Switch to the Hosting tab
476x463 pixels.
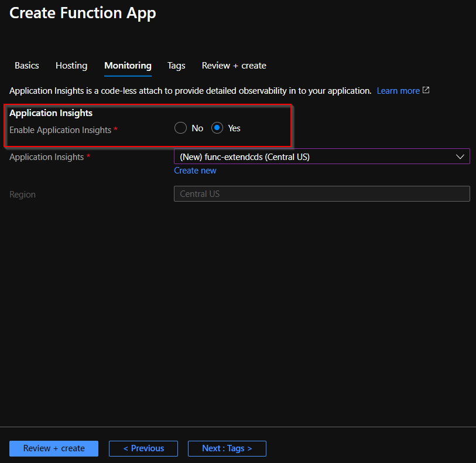(x=71, y=66)
